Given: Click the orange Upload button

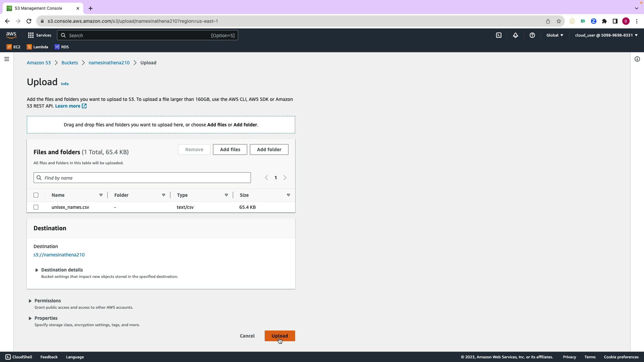Looking at the screenshot, I should (280, 336).
